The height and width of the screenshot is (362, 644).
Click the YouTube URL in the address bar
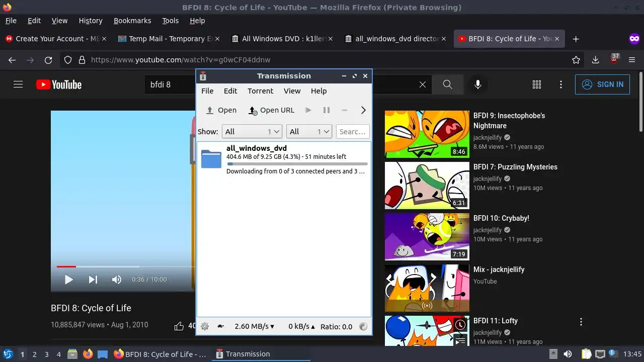pos(181,60)
